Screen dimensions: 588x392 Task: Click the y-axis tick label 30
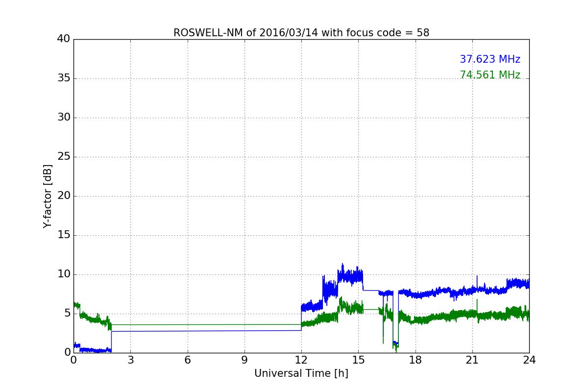click(x=64, y=118)
